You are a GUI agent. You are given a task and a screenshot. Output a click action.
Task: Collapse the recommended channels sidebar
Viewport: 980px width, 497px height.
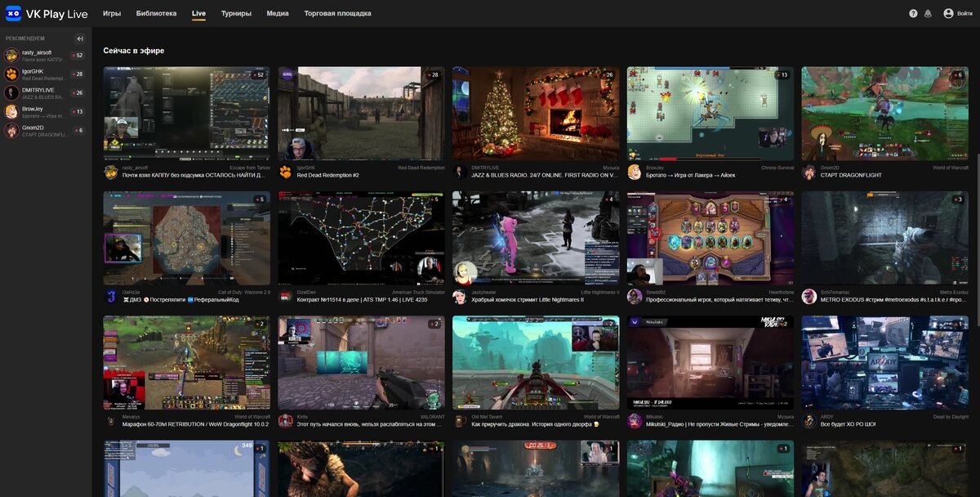tap(80, 38)
